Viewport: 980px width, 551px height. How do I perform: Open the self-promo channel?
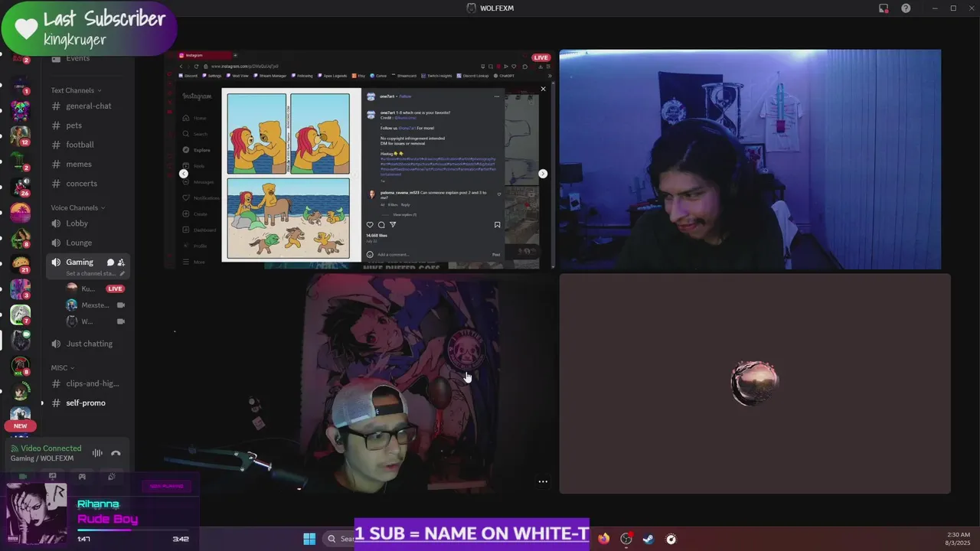click(88, 403)
